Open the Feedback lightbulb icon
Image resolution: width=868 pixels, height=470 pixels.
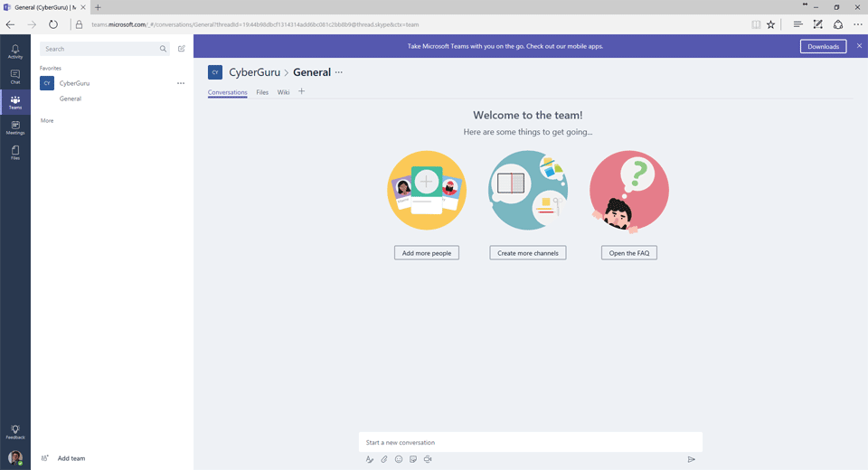pos(15,432)
